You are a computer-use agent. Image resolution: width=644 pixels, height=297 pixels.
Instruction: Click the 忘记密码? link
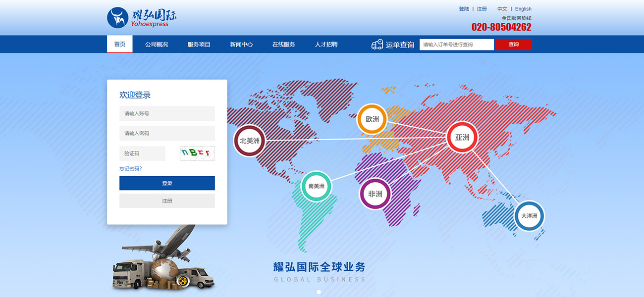tap(130, 169)
